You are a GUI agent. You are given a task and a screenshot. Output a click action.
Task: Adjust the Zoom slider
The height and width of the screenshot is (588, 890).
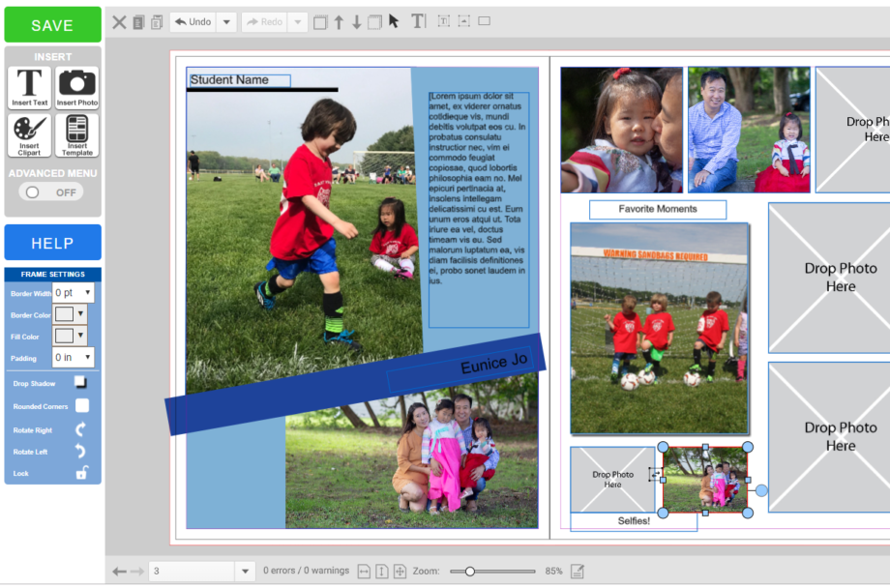[x=471, y=571]
